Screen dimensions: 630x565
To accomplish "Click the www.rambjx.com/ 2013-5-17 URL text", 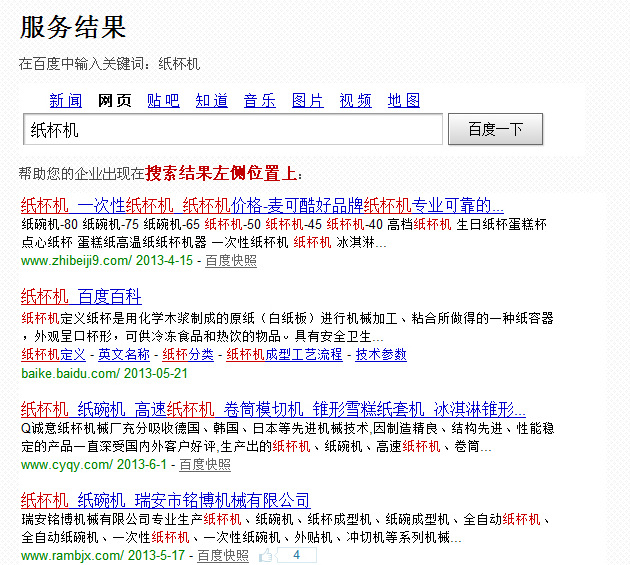I will 103,556.
